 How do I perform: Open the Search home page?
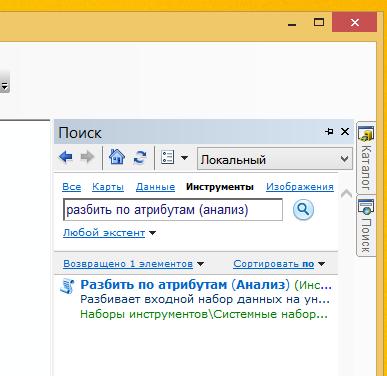pos(117,157)
